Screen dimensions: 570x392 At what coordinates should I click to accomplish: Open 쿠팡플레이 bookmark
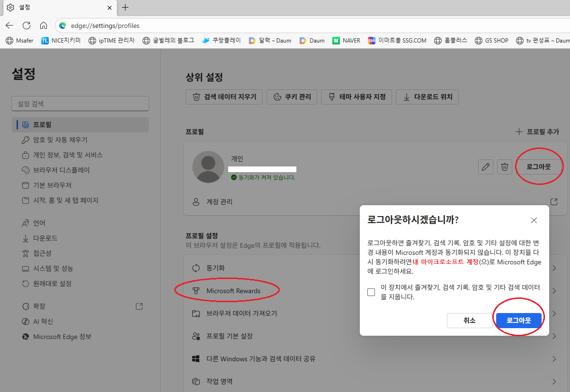222,41
